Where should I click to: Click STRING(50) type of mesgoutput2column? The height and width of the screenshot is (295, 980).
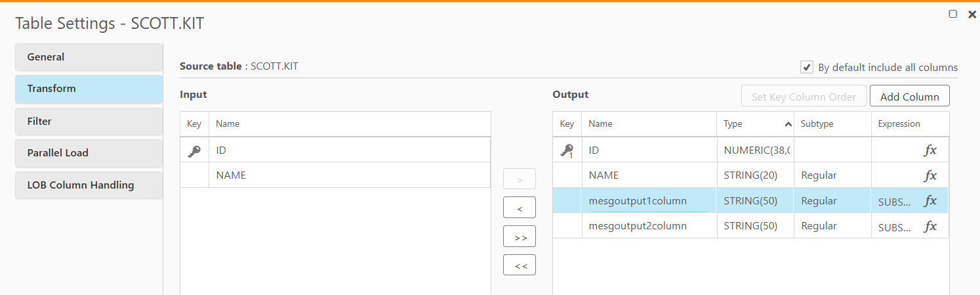[x=755, y=226]
